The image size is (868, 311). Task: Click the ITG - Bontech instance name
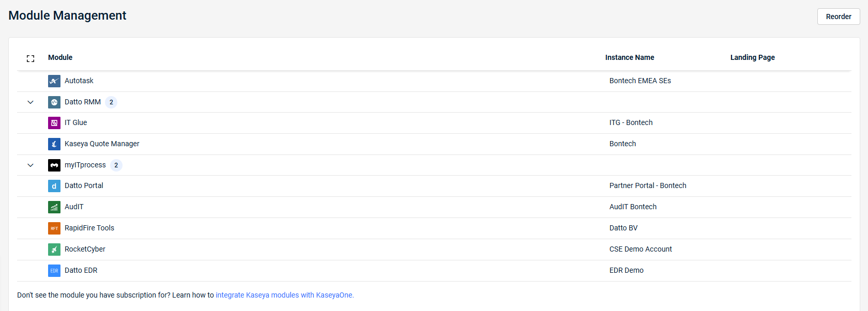pos(631,122)
